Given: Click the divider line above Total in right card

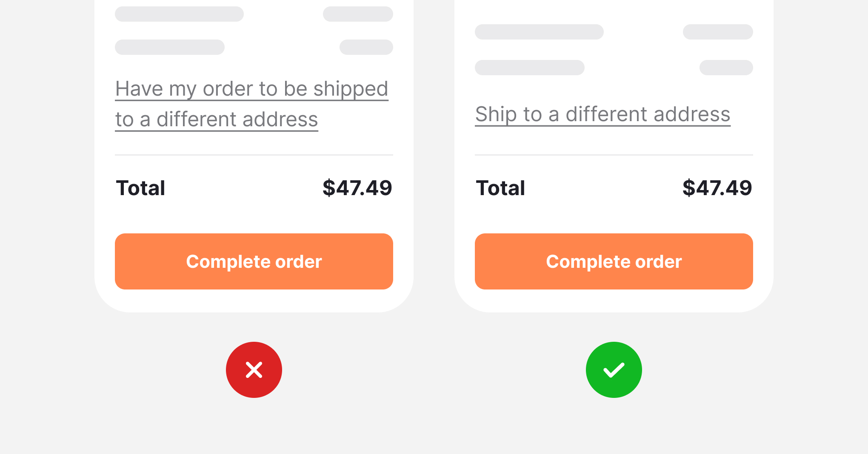Looking at the screenshot, I should (x=614, y=155).
